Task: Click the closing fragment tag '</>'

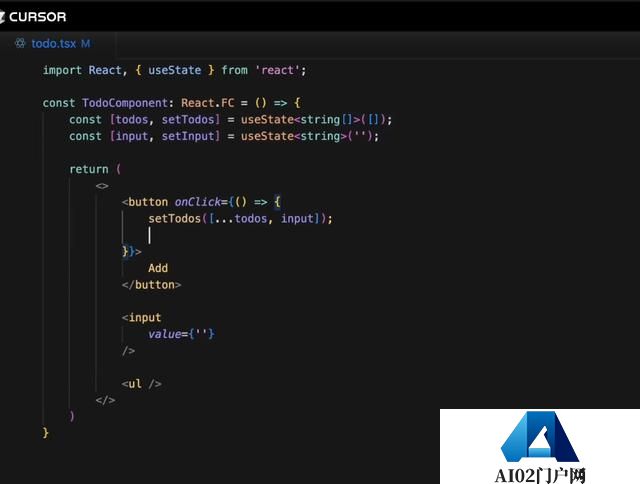Action: coord(105,400)
